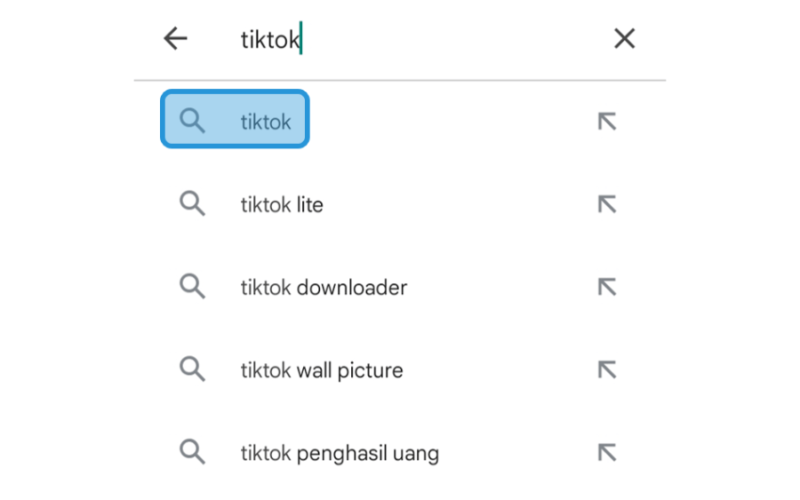Fill query using arrow beside tiktok
This screenshot has width=800, height=500.
(x=607, y=121)
